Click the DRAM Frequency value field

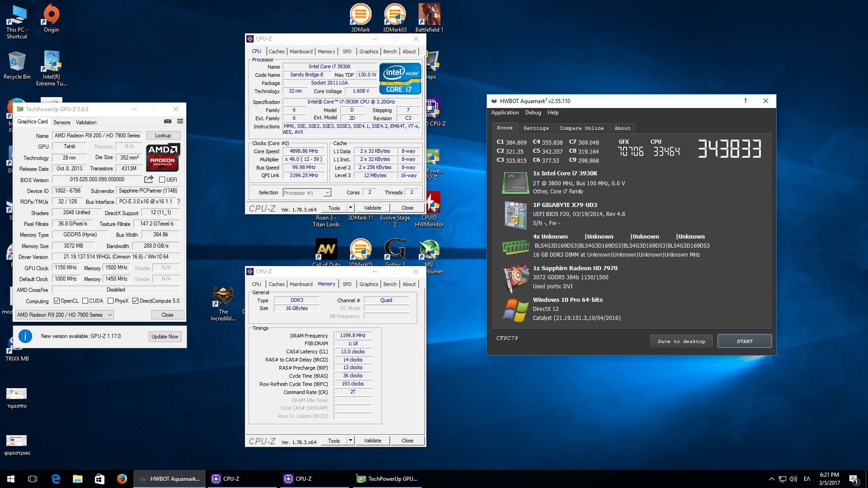click(x=353, y=335)
